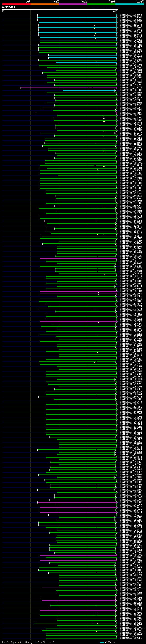
Task: Click the UniRef100_P36569 entry
Action: (131, 410)
